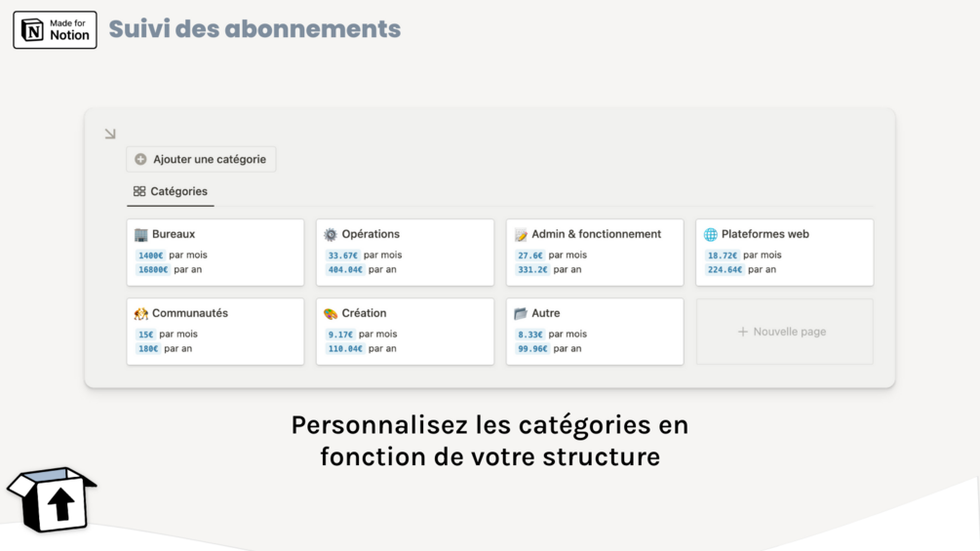Viewport: 980px width, 551px height.
Task: Add a Nouvelle page card
Action: (x=784, y=332)
